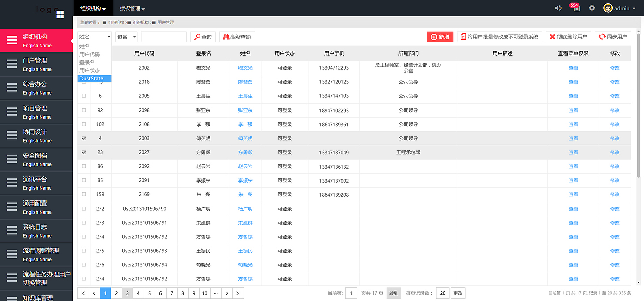This screenshot has width=644, height=301.
Task: Click 修改 link for user 陈慧勇
Action: [614, 81]
